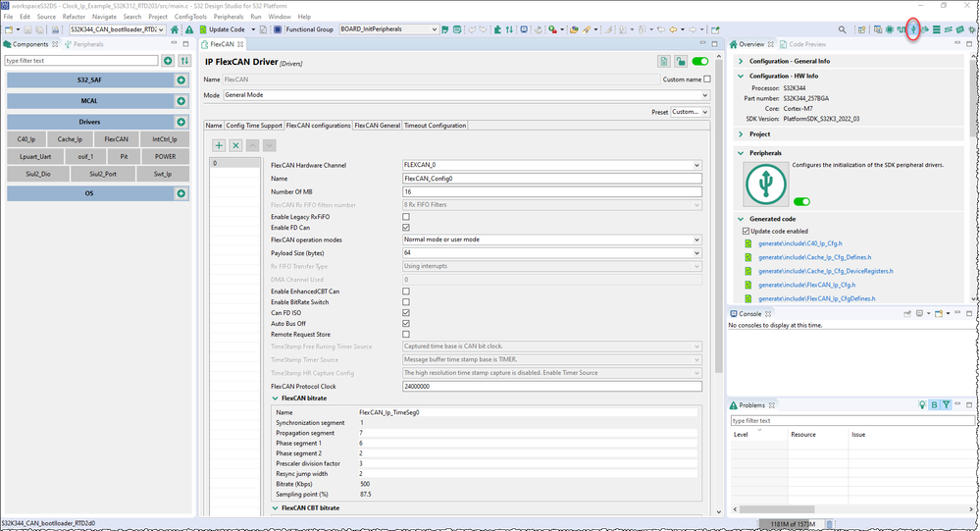Click the green home icon in toolbar
Image resolution: width=980 pixels, height=531 pixels.
[x=175, y=29]
